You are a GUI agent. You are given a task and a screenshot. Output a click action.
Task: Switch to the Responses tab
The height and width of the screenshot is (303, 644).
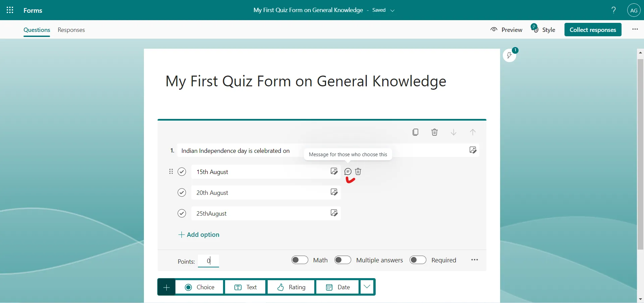click(71, 30)
